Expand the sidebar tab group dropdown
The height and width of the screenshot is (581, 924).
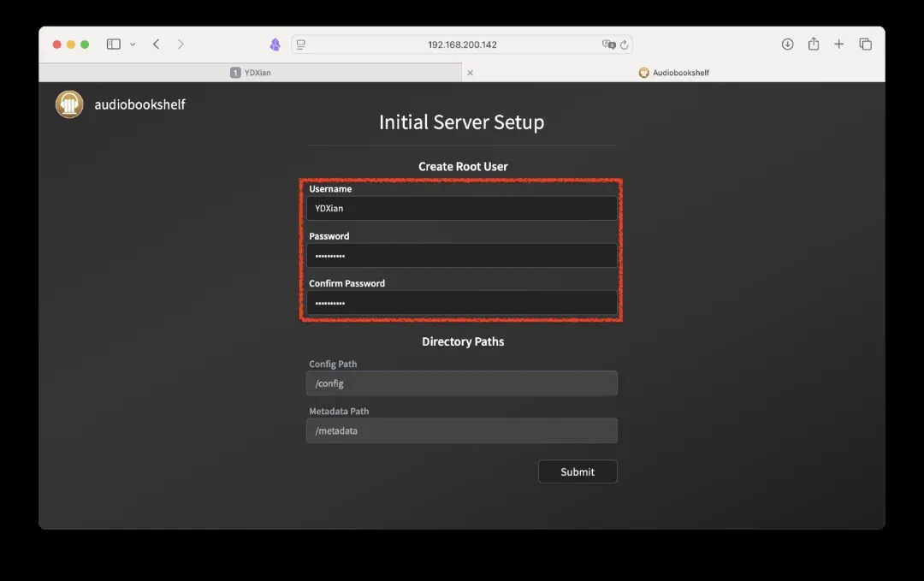[133, 44]
